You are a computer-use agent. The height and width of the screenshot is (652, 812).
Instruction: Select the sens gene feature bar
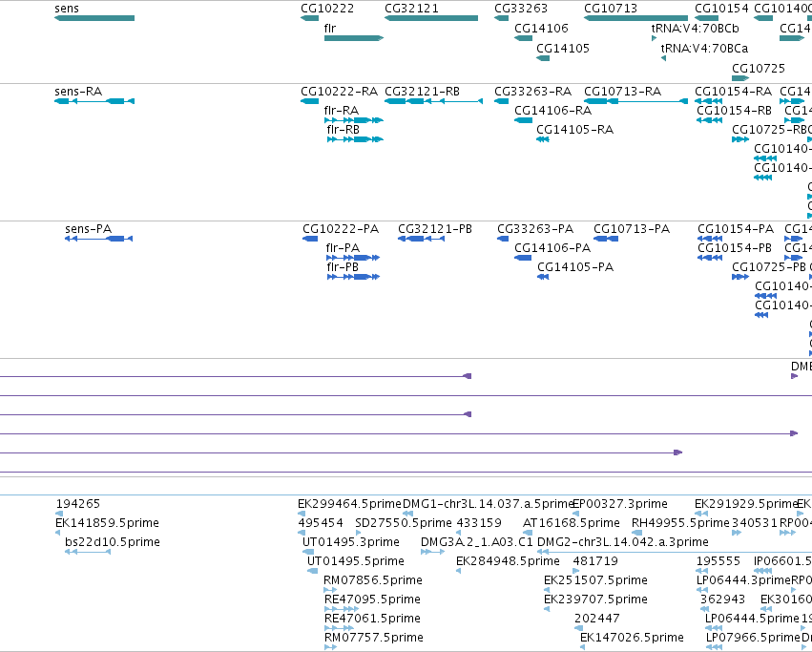(x=94, y=18)
